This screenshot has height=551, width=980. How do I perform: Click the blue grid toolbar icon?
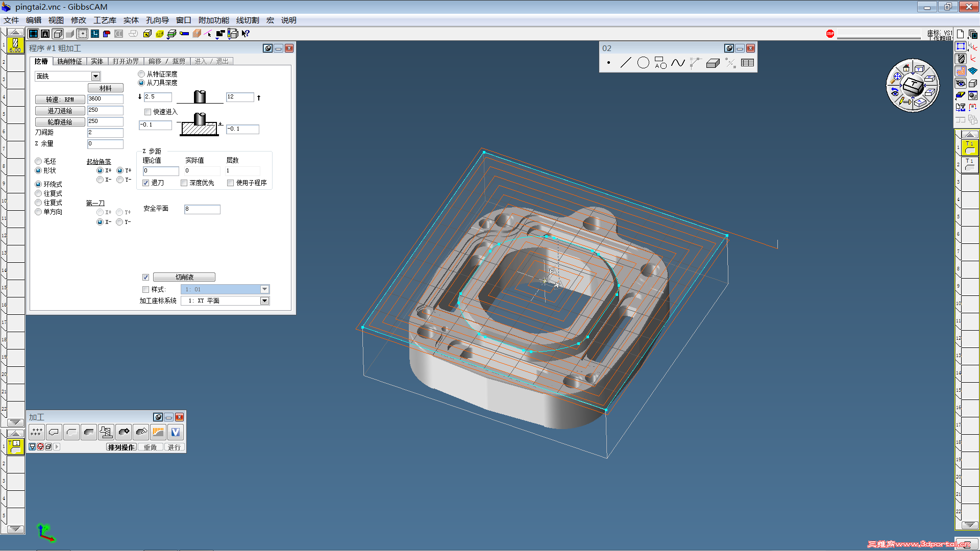[x=94, y=34]
